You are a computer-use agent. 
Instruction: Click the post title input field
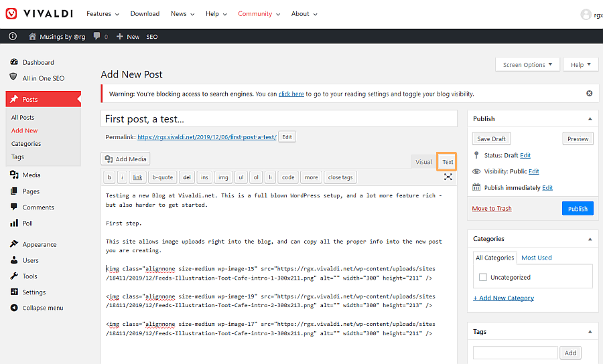(x=279, y=119)
